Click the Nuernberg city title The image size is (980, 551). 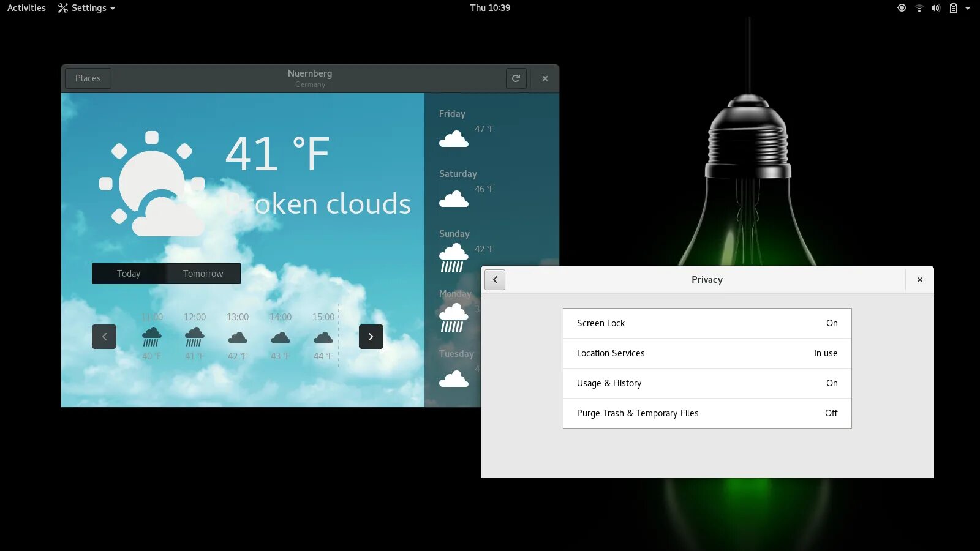tap(310, 73)
